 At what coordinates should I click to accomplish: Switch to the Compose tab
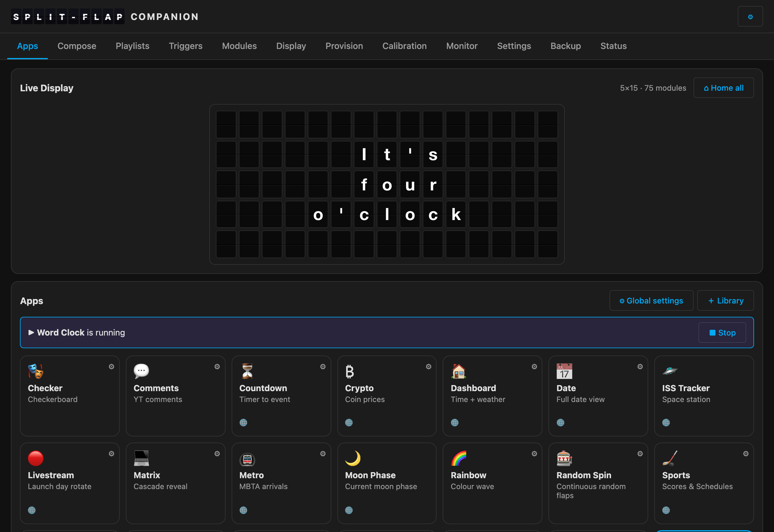[x=77, y=46]
